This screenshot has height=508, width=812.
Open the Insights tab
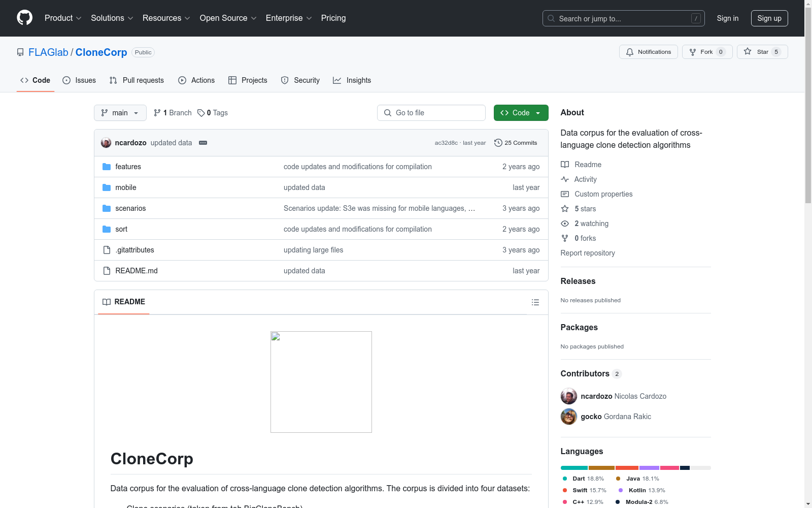[x=352, y=80]
